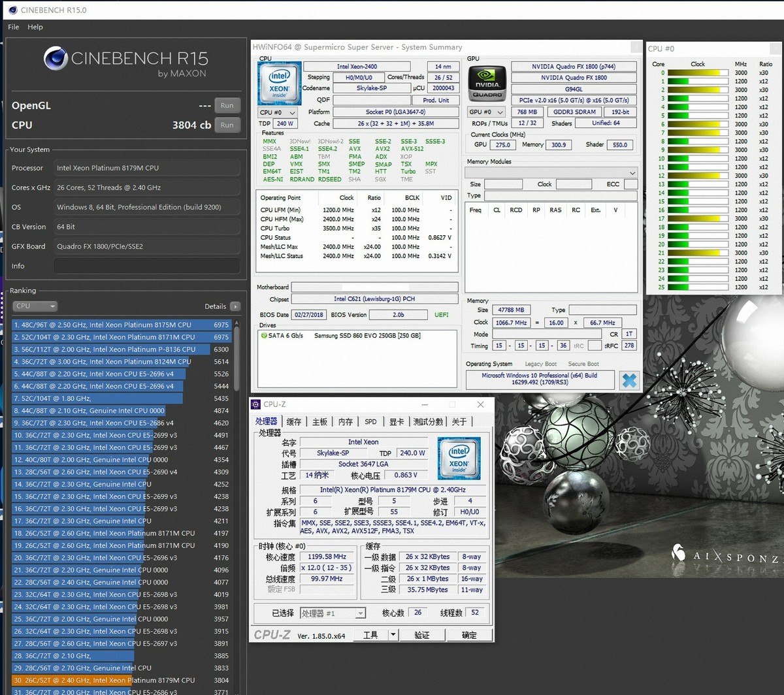This screenshot has height=695, width=784.
Task: Click the CPU-Z title bar icon
Action: point(257,404)
